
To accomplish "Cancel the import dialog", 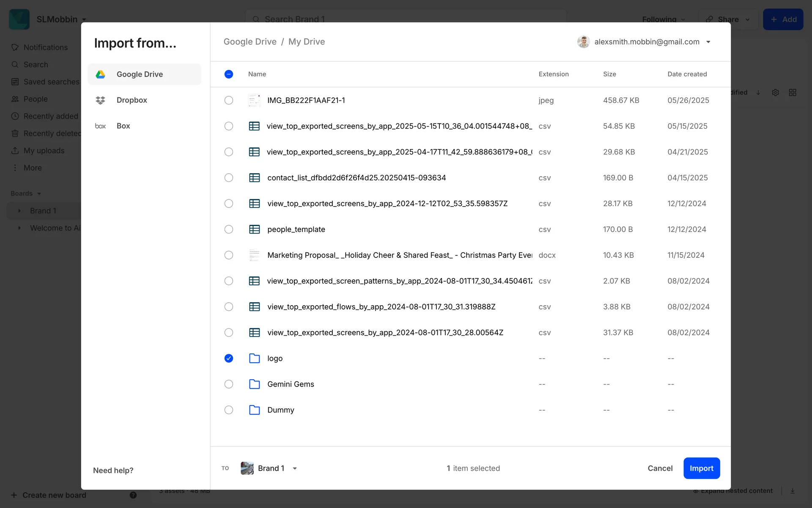I will pyautogui.click(x=660, y=468).
